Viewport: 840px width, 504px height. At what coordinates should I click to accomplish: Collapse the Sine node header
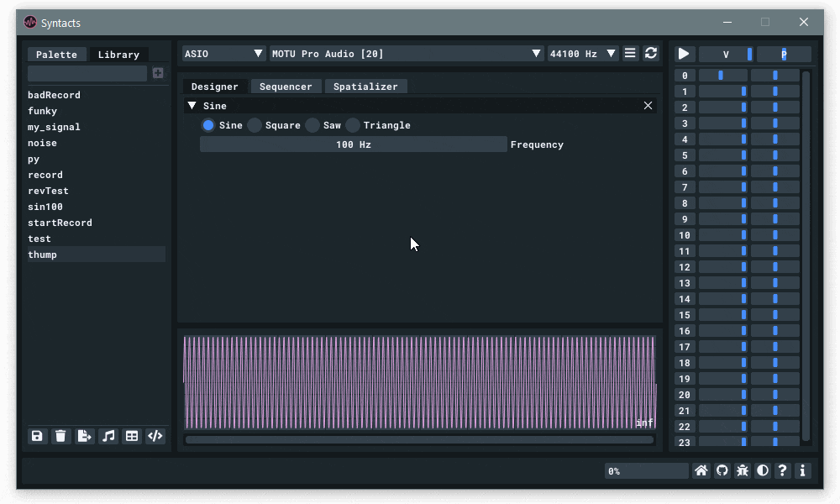(192, 105)
